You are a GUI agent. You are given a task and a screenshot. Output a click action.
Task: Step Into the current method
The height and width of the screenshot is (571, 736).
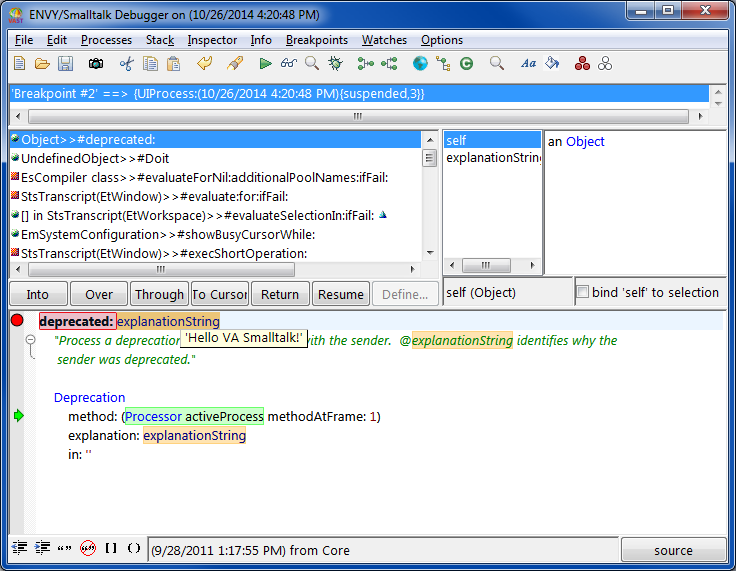pyautogui.click(x=38, y=294)
